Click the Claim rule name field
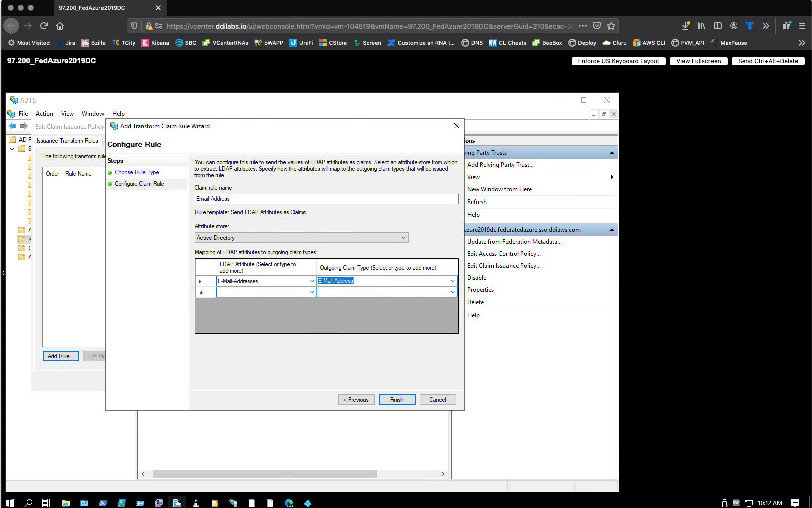812x508 pixels. pos(326,199)
